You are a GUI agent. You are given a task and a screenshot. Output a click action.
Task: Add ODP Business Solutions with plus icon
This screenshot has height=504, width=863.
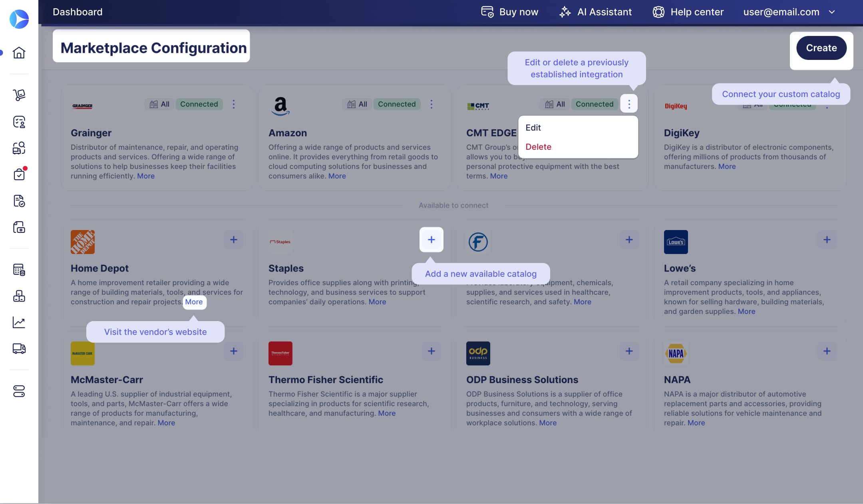tap(629, 351)
